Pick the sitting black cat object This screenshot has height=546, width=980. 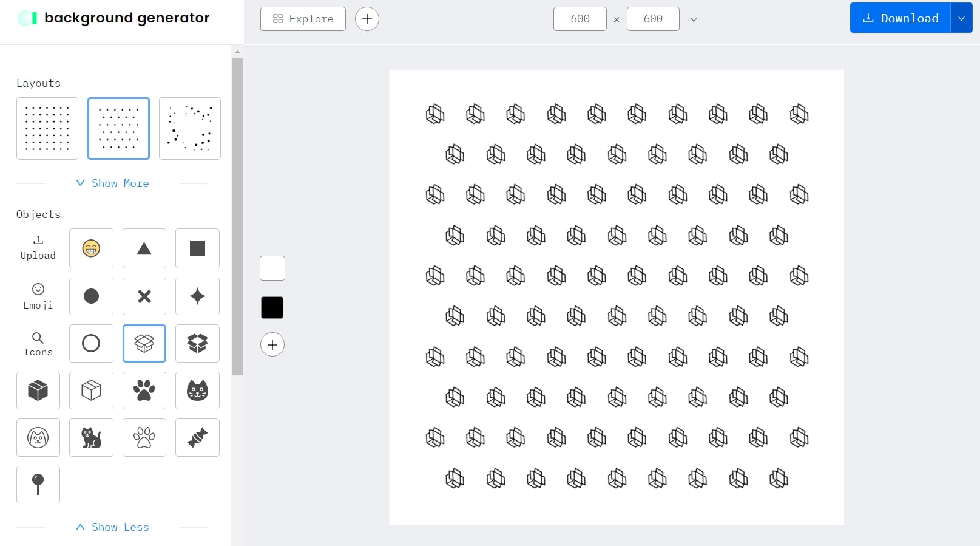tap(91, 437)
